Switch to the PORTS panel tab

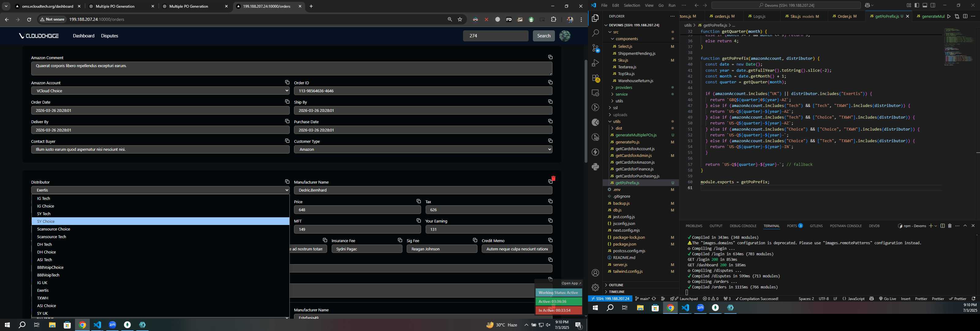coord(794,226)
